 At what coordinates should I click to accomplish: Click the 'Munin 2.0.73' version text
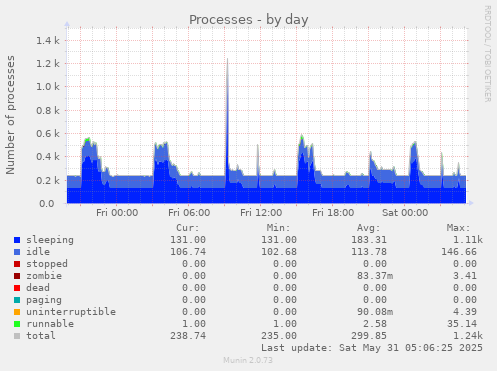[248, 360]
